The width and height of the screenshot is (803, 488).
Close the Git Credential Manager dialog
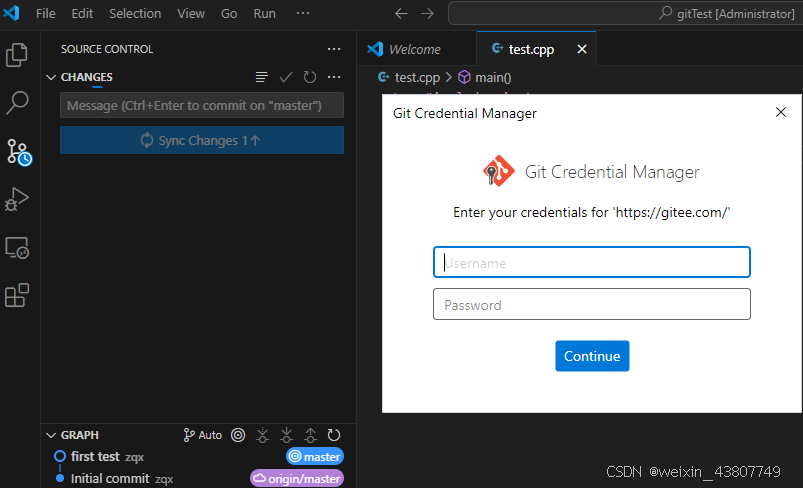click(x=780, y=112)
